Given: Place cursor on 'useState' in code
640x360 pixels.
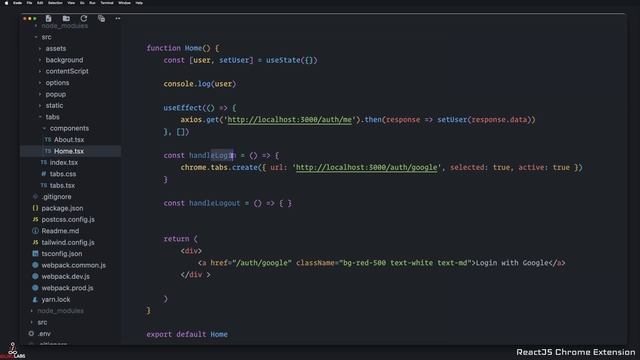Looking at the screenshot, I should (x=283, y=60).
